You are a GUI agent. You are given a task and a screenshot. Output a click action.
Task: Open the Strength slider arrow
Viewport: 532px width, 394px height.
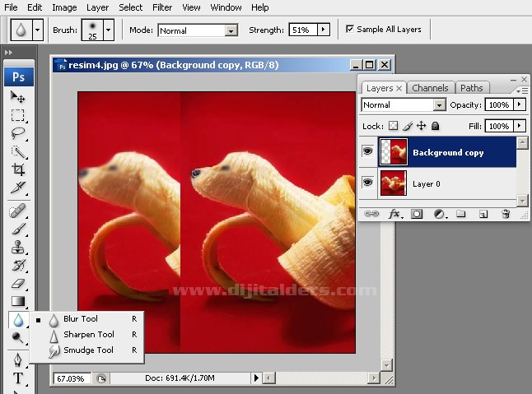click(324, 30)
